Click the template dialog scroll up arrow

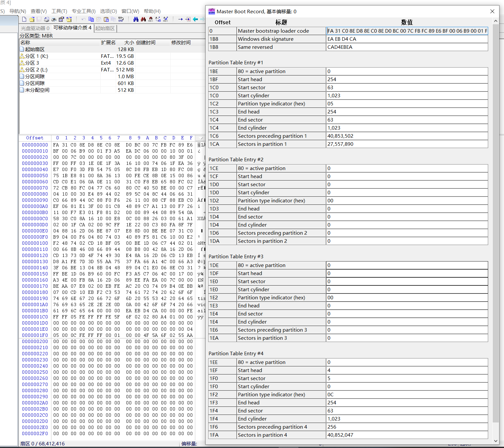pos(496,21)
